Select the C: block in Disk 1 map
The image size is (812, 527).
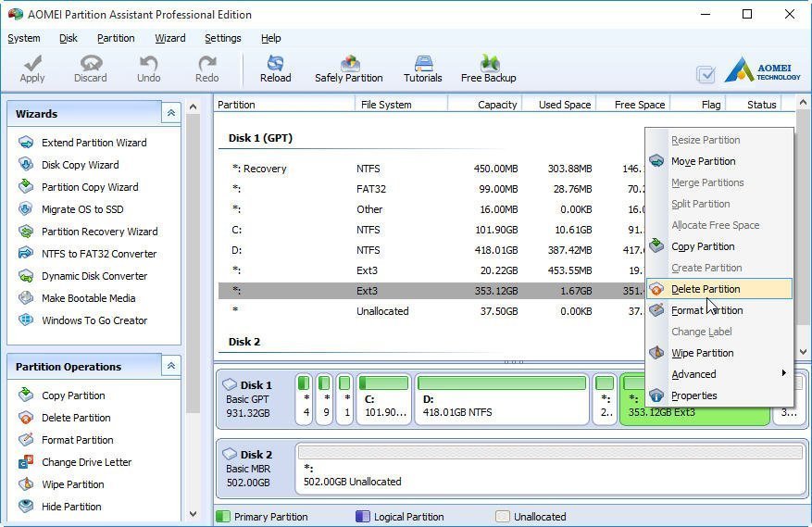click(383, 399)
